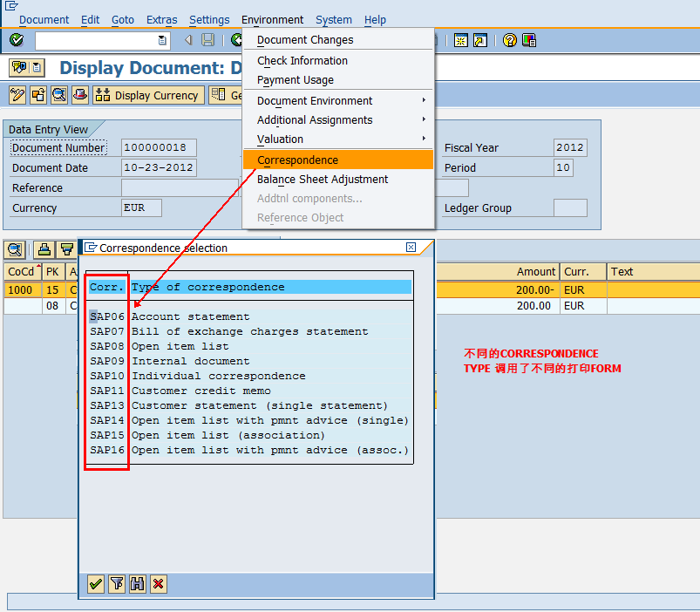Image resolution: width=700 pixels, height=612 pixels.
Task: Cancel the dialog with red X icon
Action: pyautogui.click(x=158, y=584)
